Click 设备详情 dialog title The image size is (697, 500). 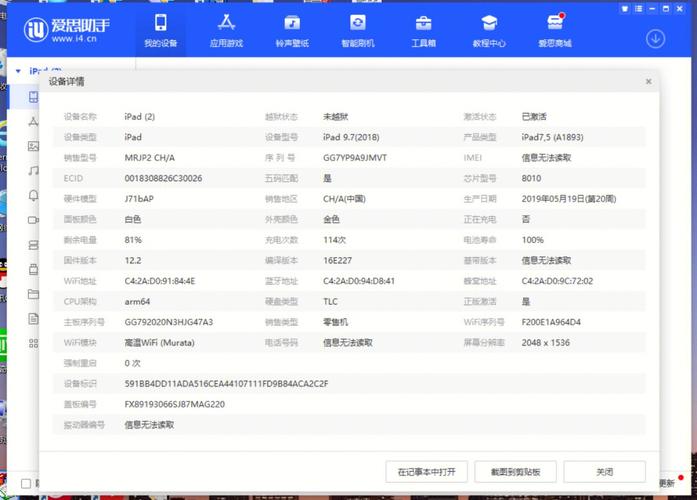(x=66, y=81)
